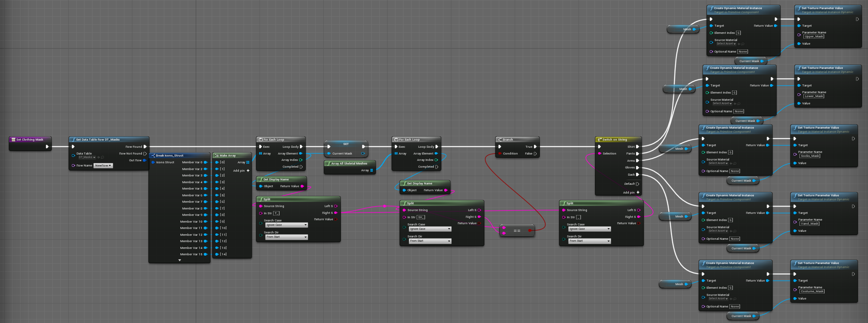
Task: Click the Add pin plus on Make Array
Action: (x=248, y=170)
